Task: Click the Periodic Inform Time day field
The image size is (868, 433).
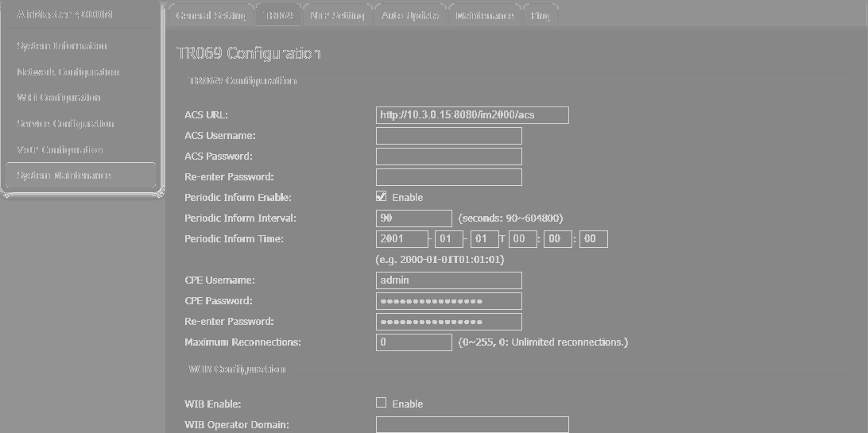Action: coord(485,239)
